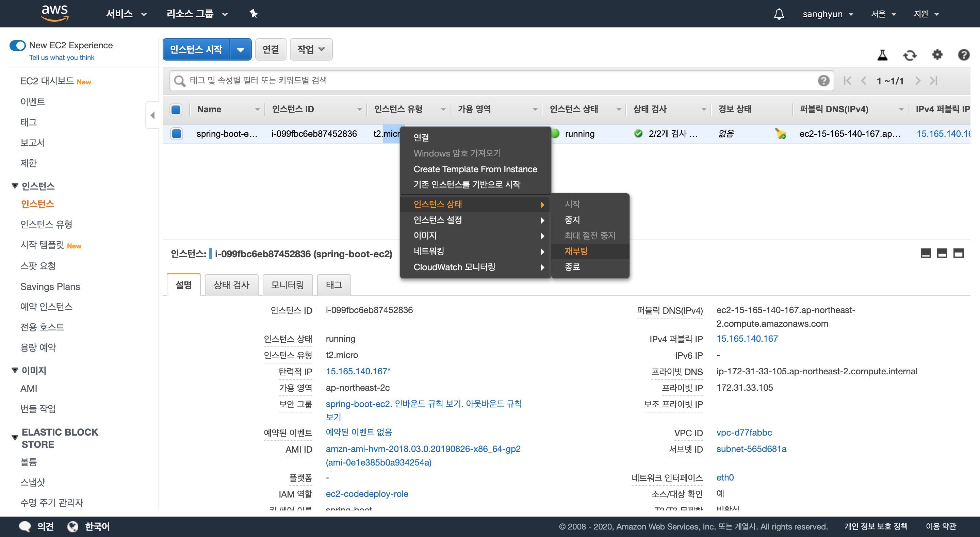This screenshot has width=980, height=537.
Task: Open the settings gear icon
Action: tap(937, 55)
